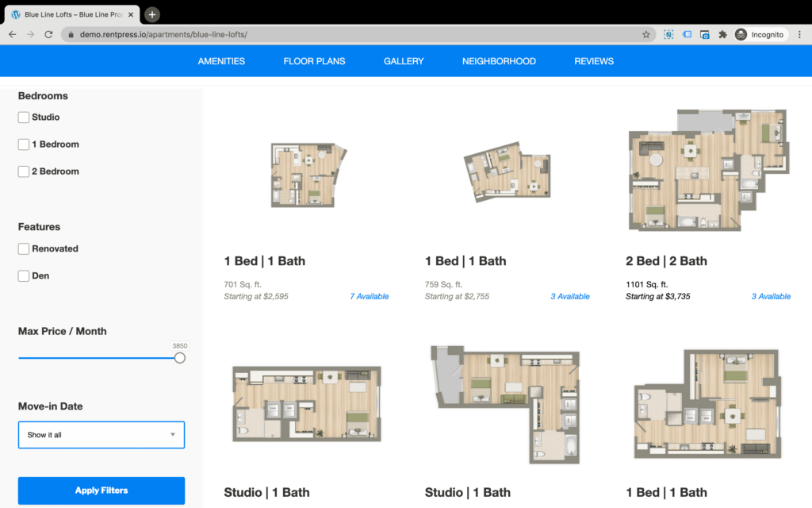Click the browser forward arrow
The height and width of the screenshot is (508, 812).
31,35
